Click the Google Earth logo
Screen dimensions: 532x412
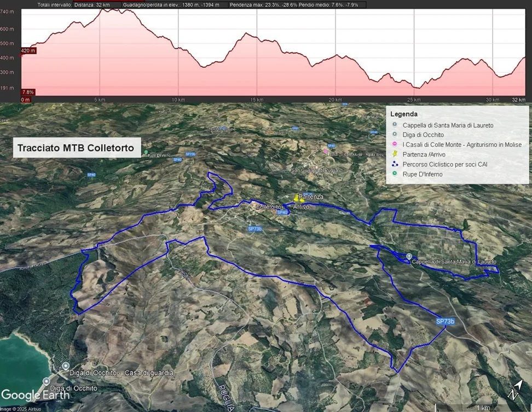36,394
